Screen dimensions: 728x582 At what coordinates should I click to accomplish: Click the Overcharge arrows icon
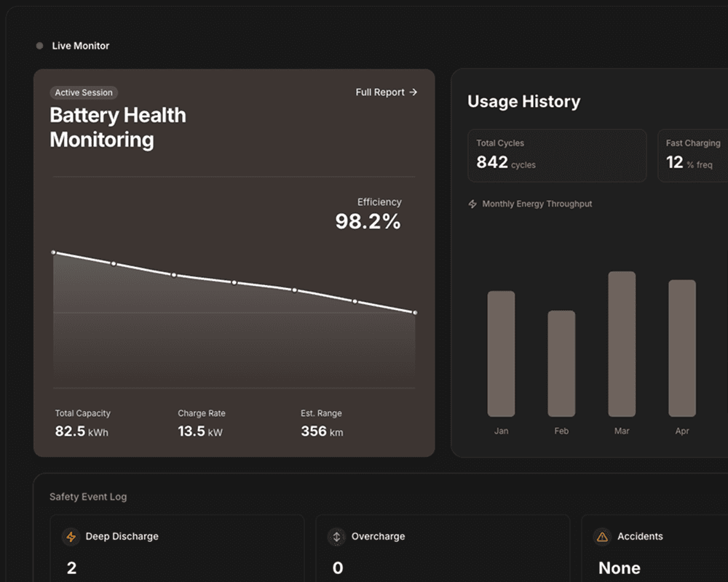coord(336,537)
